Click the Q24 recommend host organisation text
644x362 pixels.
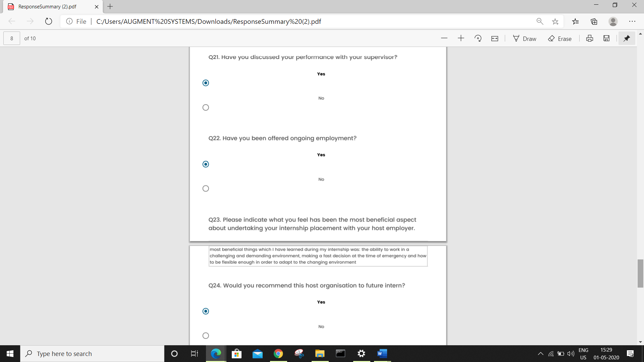click(307, 285)
